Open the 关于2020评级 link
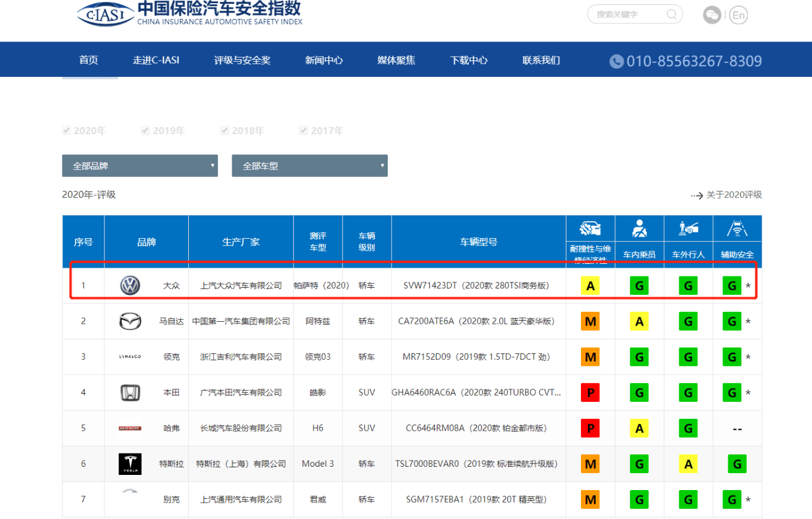The image size is (812, 519). coord(734,195)
